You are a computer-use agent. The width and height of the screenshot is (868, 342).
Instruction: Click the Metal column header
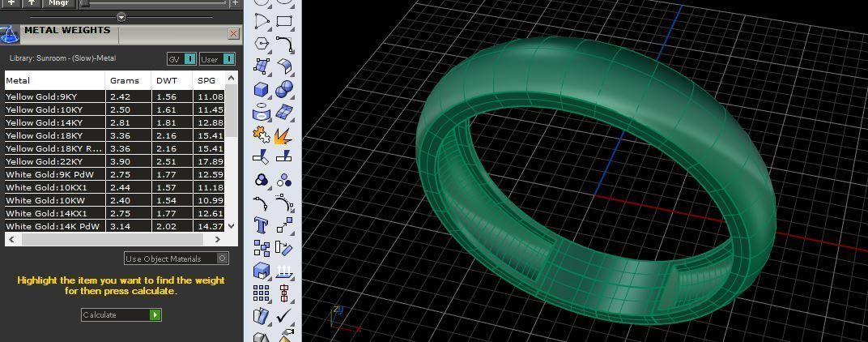coord(55,80)
